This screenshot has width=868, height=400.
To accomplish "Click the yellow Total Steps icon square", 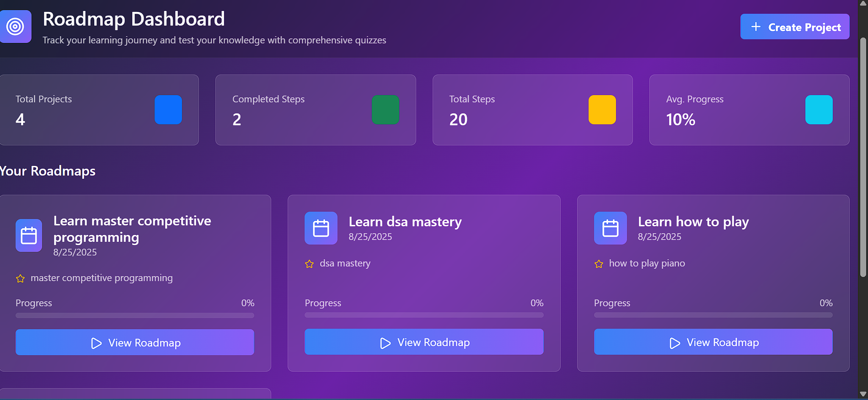I will 602,110.
